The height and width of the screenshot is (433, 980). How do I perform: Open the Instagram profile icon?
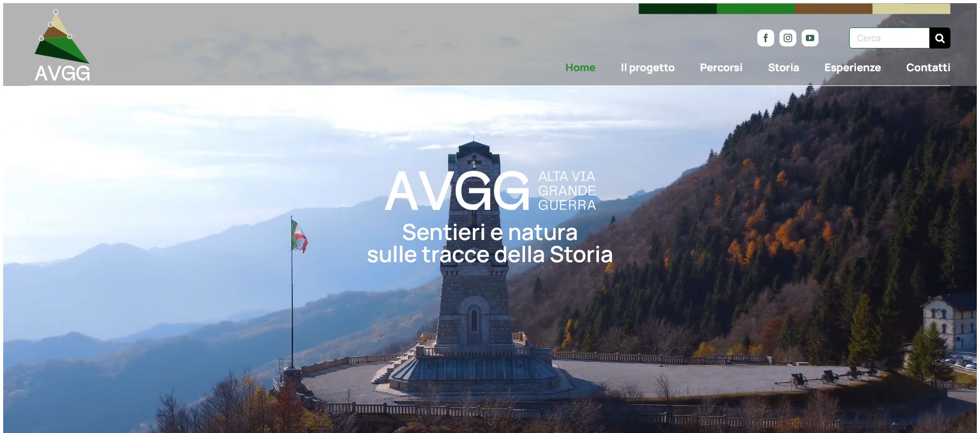[x=787, y=38]
